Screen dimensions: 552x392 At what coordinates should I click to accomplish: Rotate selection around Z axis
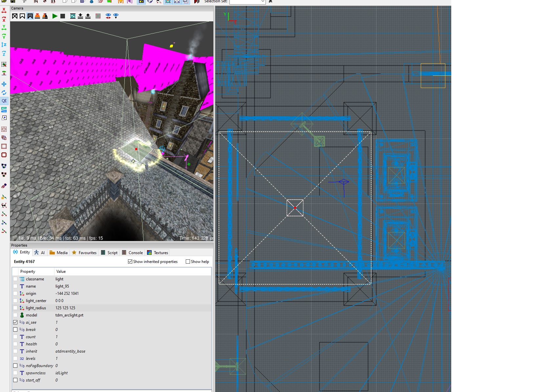(4, 53)
